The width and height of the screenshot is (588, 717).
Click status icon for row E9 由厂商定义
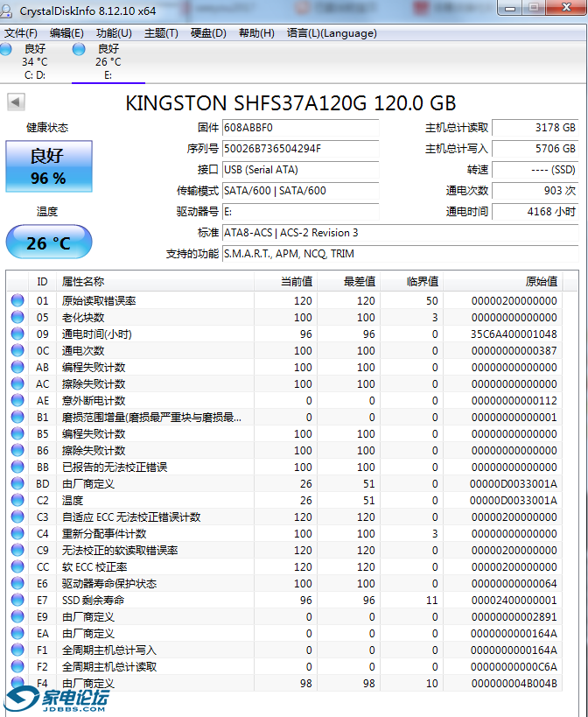pyautogui.click(x=17, y=616)
